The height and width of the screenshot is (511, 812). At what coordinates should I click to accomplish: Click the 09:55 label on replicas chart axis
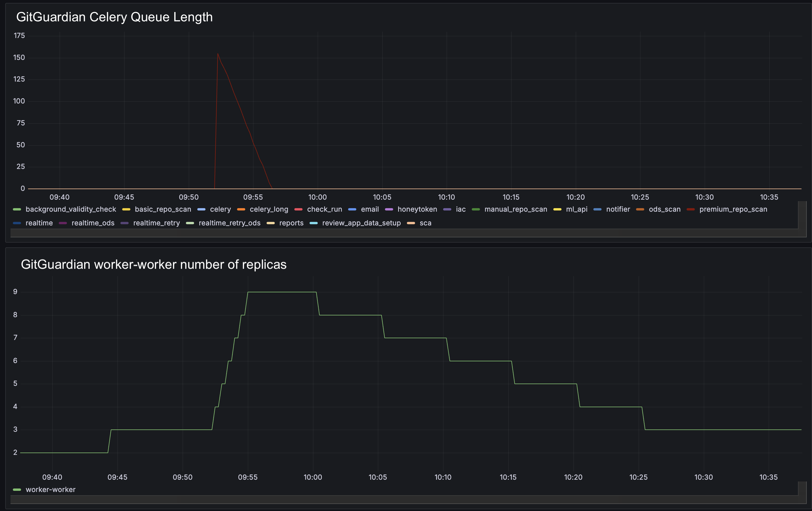point(248,477)
